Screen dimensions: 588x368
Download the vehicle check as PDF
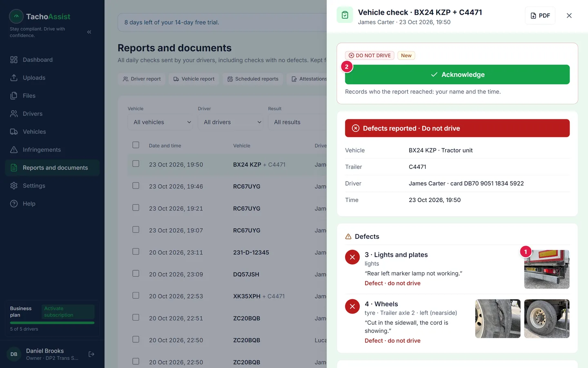coord(540,16)
